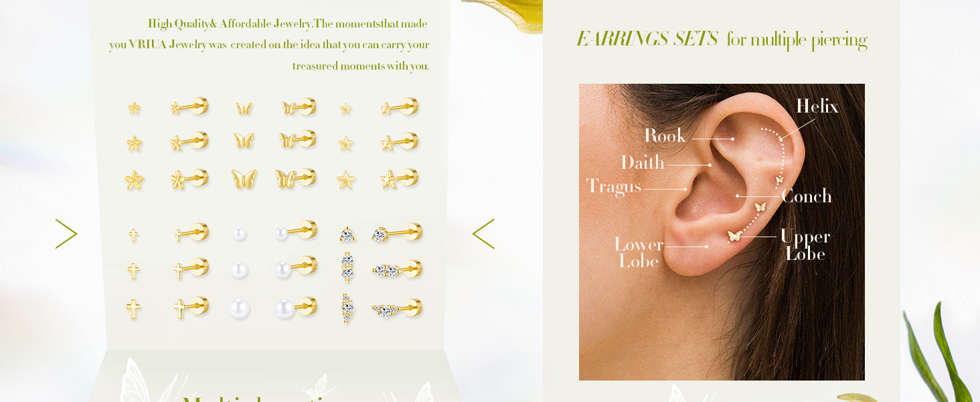Click the large gold cross stud
The width and height of the screenshot is (980, 402).
point(133,309)
